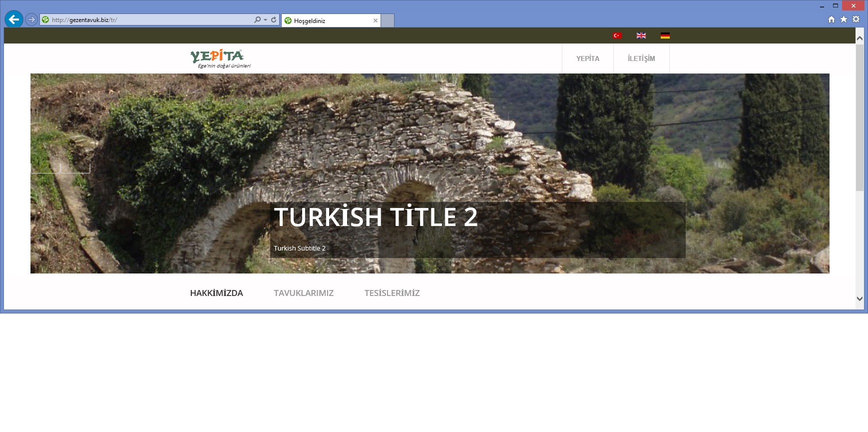Image resolution: width=868 pixels, height=432 pixels.
Task: Open the address bar dropdown arrow
Action: point(265,20)
